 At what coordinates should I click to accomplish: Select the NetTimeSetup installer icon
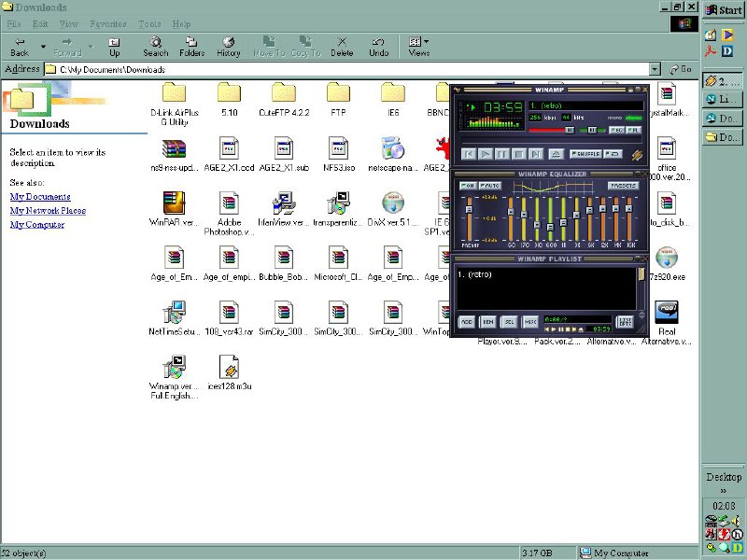(x=174, y=317)
